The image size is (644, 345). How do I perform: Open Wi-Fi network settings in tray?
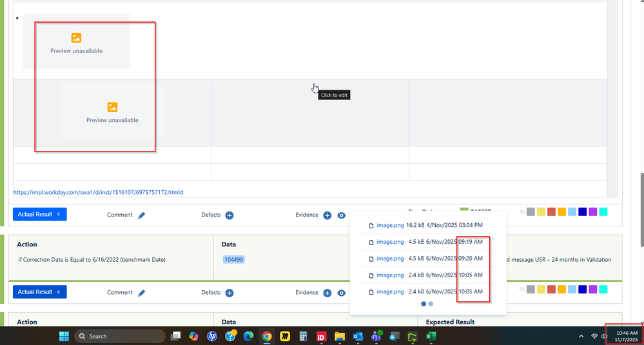(x=594, y=337)
